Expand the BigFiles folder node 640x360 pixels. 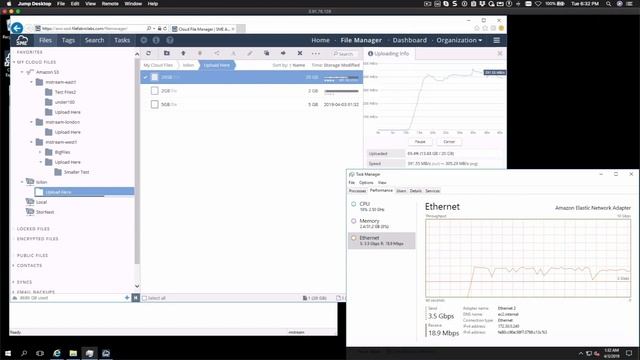pos(40,152)
